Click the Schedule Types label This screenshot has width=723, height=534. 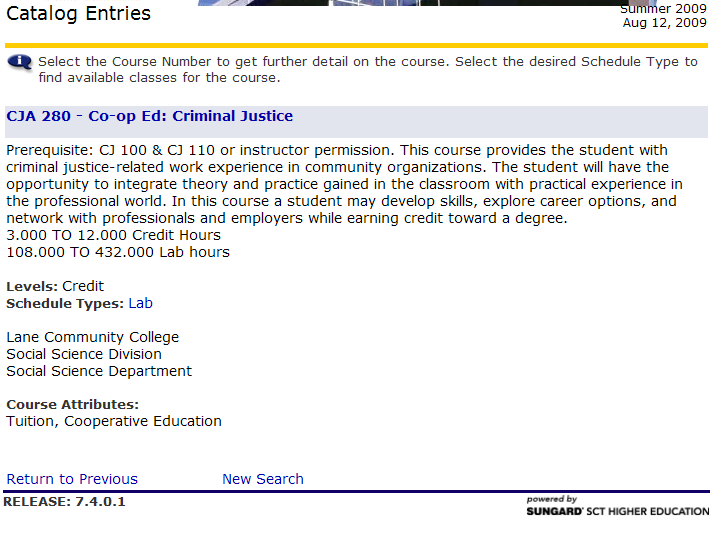(x=65, y=303)
